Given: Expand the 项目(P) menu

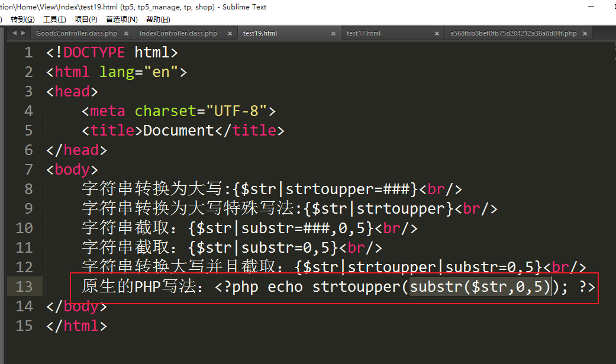Looking at the screenshot, I should [x=86, y=20].
